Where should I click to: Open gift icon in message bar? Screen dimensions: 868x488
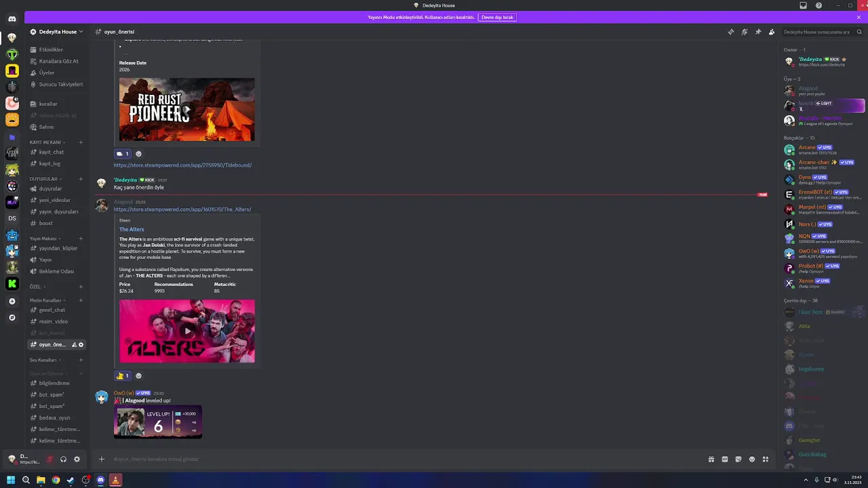711,459
